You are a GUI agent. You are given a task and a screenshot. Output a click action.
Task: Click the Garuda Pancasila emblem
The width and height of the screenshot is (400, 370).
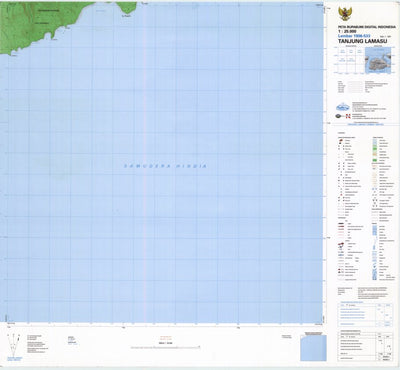point(344,14)
